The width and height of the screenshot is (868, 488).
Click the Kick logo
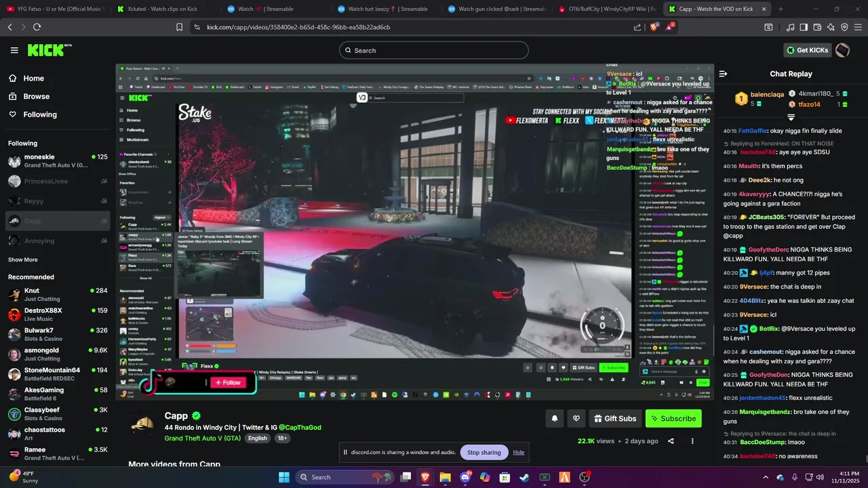tap(49, 50)
